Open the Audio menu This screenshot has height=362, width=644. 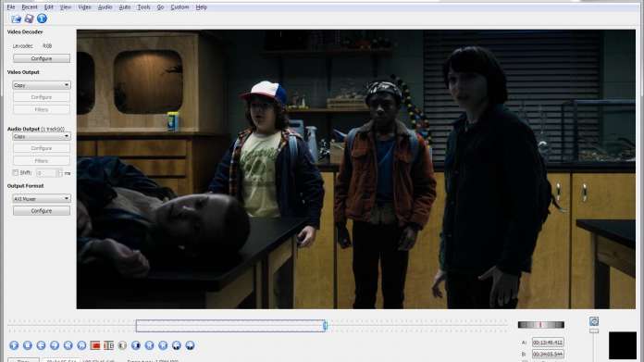click(105, 7)
